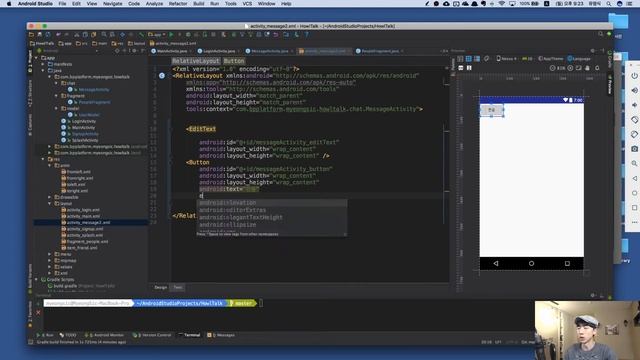Tap recents square in layout preview navigation bar
The image size is (640, 360).
[x=567, y=264]
